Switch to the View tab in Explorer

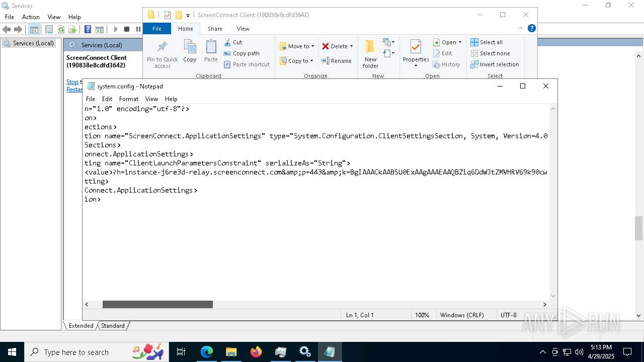[x=243, y=29]
